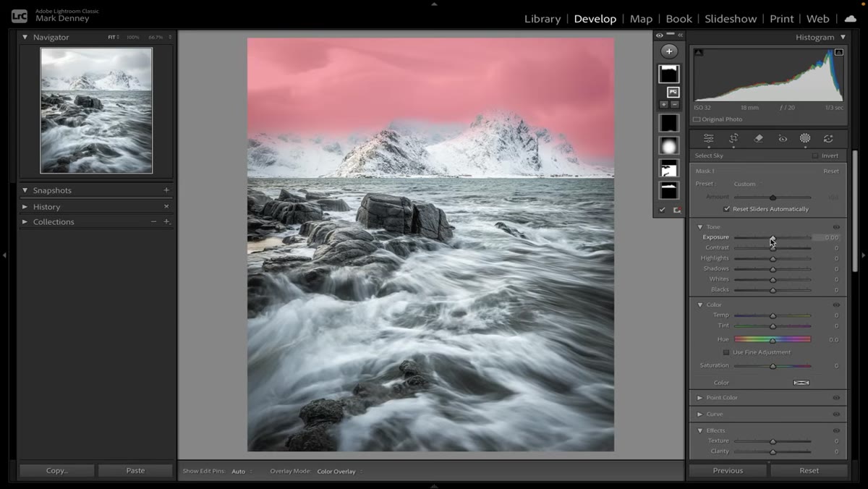This screenshot has width=868, height=489.
Task: Subtract from mask with minus button
Action: tap(674, 105)
